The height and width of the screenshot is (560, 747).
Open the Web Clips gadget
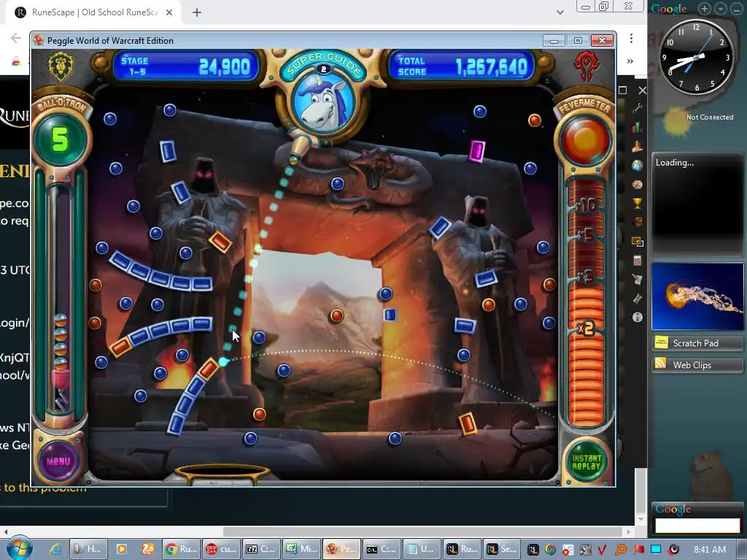[x=697, y=365]
